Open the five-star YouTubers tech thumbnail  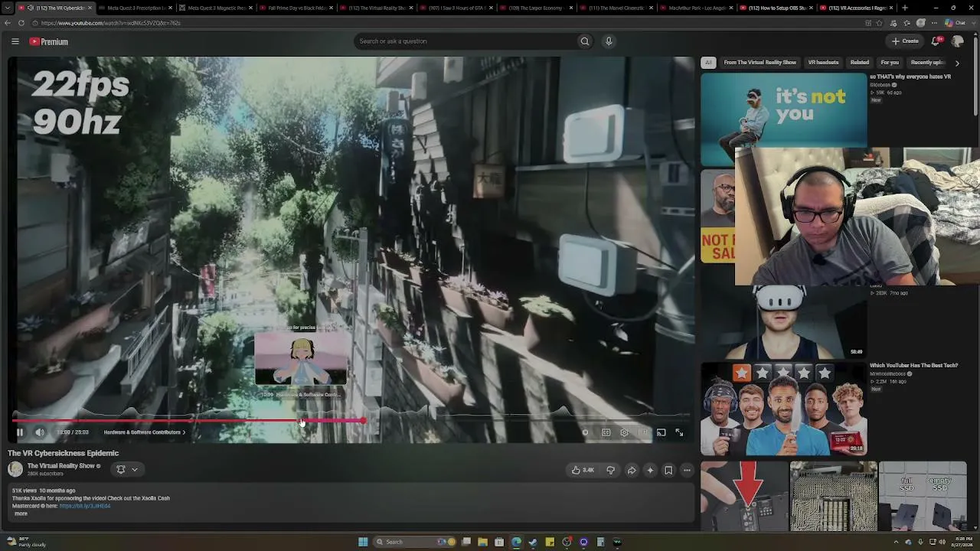[783, 409]
